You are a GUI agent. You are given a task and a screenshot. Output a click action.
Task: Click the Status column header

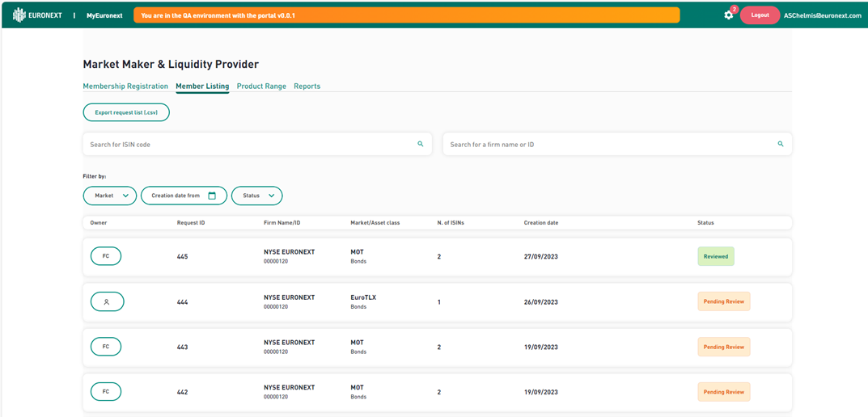point(705,223)
